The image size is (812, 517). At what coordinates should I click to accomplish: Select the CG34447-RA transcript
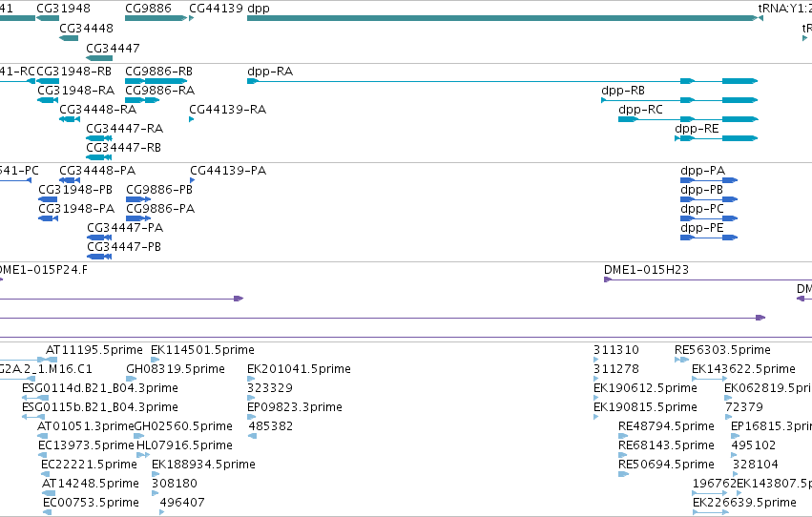(99, 138)
